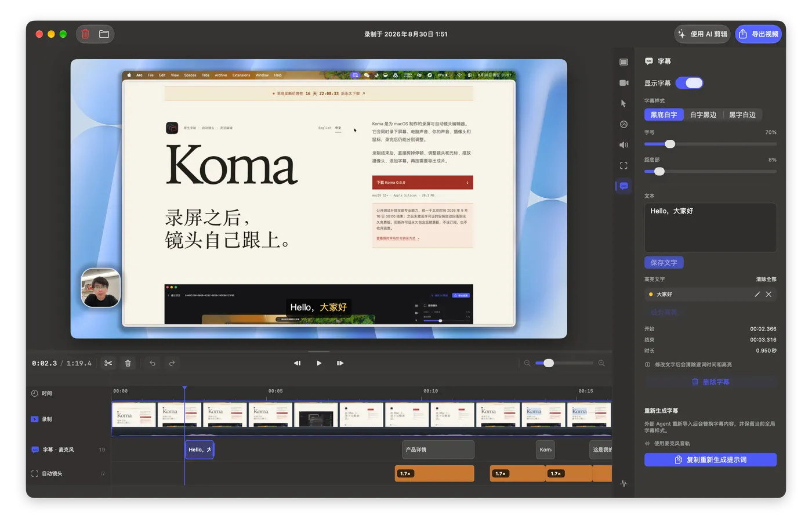Click the blue playhead marker on the ruler
The width and height of the screenshot is (812, 529).
point(184,388)
